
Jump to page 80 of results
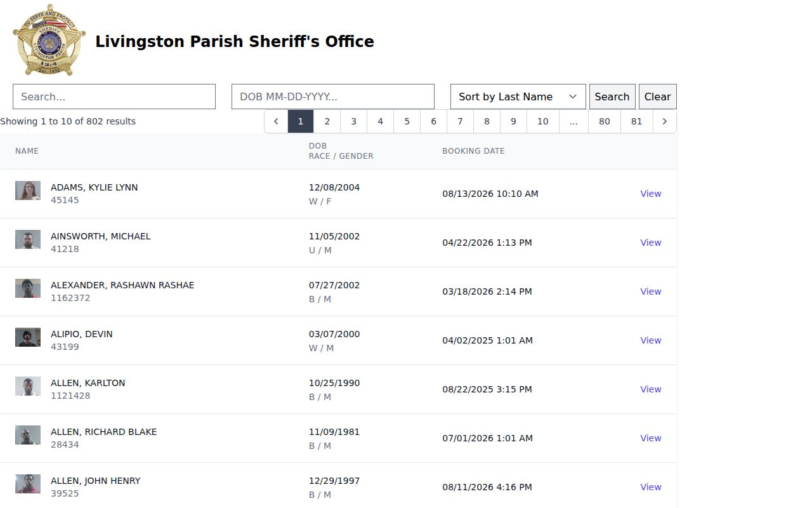tap(605, 121)
